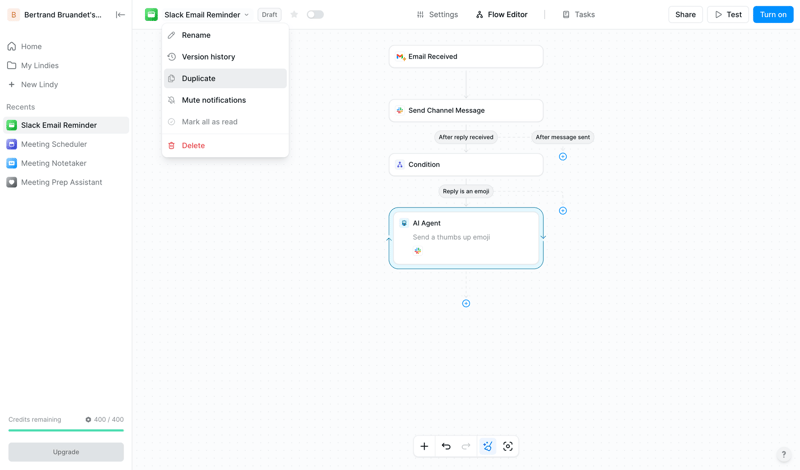Click the Reply is an emoji label

(x=466, y=191)
